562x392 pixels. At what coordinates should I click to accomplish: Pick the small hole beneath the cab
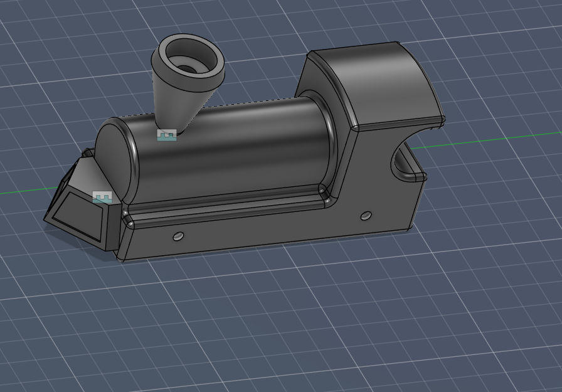point(366,216)
